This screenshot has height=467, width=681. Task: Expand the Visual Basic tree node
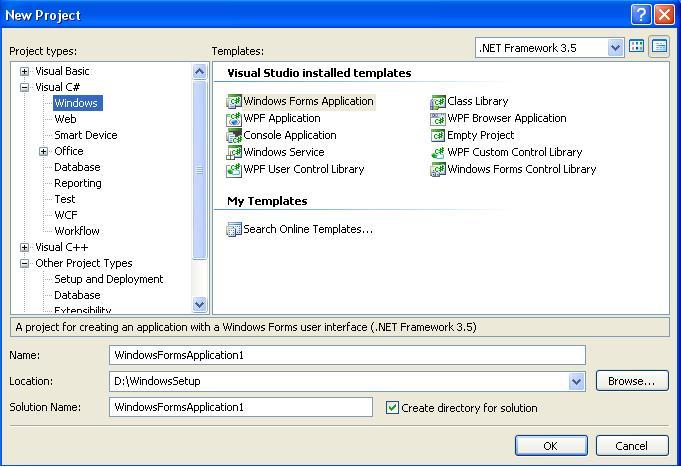pyautogui.click(x=25, y=71)
